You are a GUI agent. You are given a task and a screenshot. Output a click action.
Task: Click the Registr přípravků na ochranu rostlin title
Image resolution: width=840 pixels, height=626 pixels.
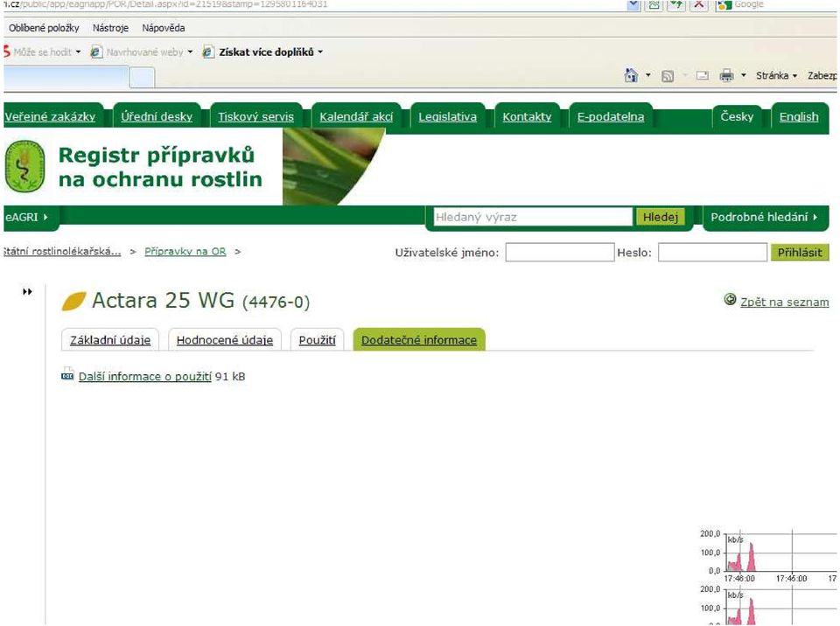(160, 167)
